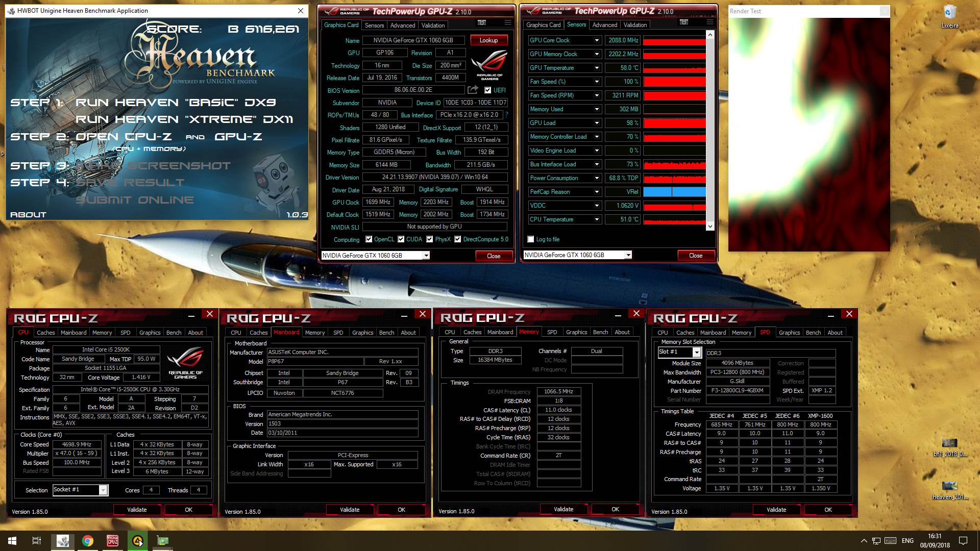
Task: Click ENG language indicator in tray
Action: point(908,541)
